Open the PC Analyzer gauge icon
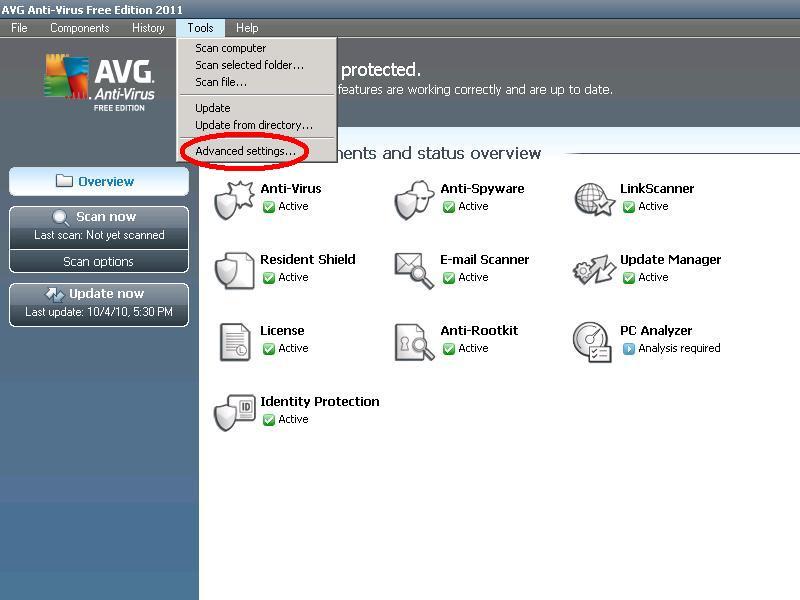800x600 pixels. (592, 341)
